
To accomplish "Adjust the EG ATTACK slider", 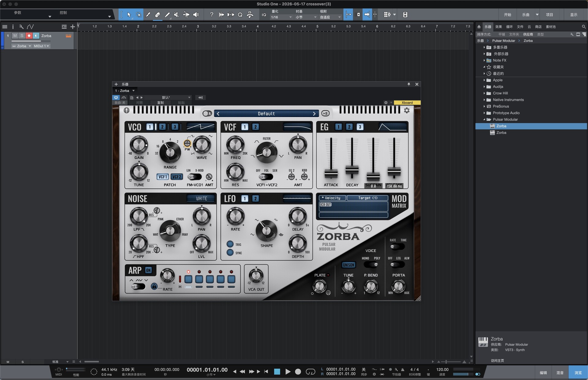I will (331, 173).
